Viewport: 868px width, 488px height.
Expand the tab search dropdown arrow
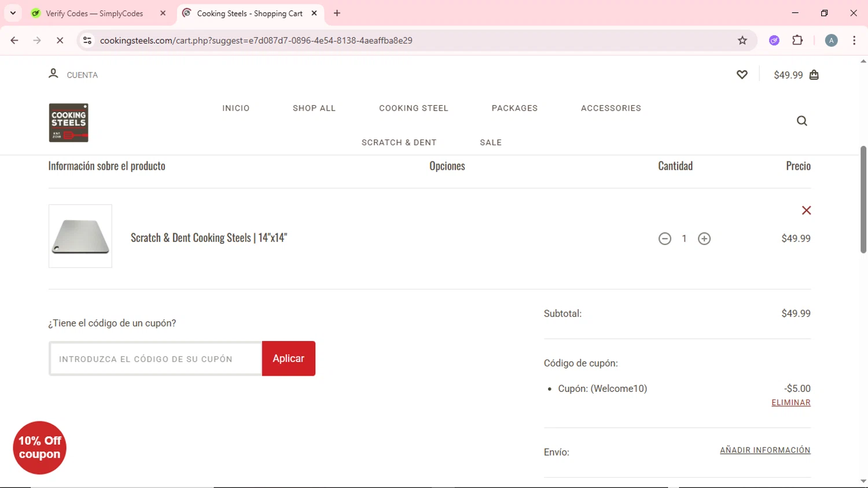(x=13, y=13)
